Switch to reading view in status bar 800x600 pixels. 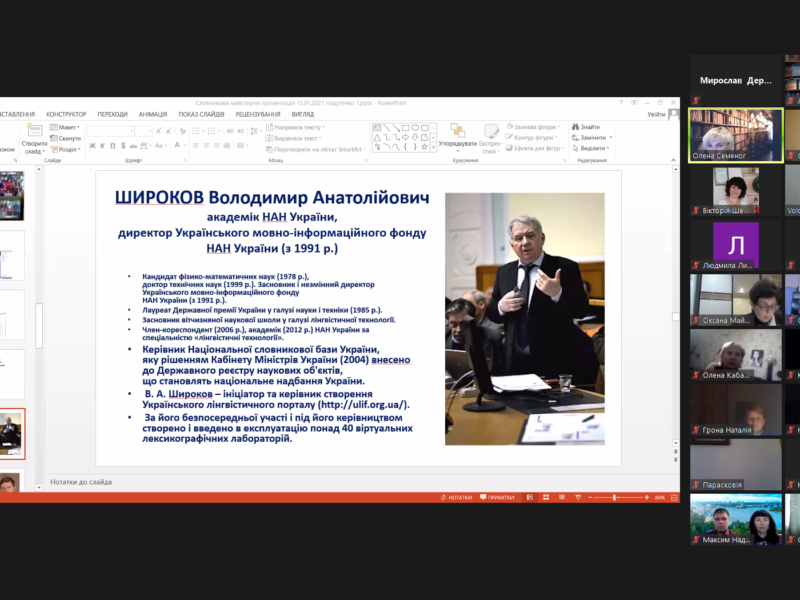pos(563,497)
